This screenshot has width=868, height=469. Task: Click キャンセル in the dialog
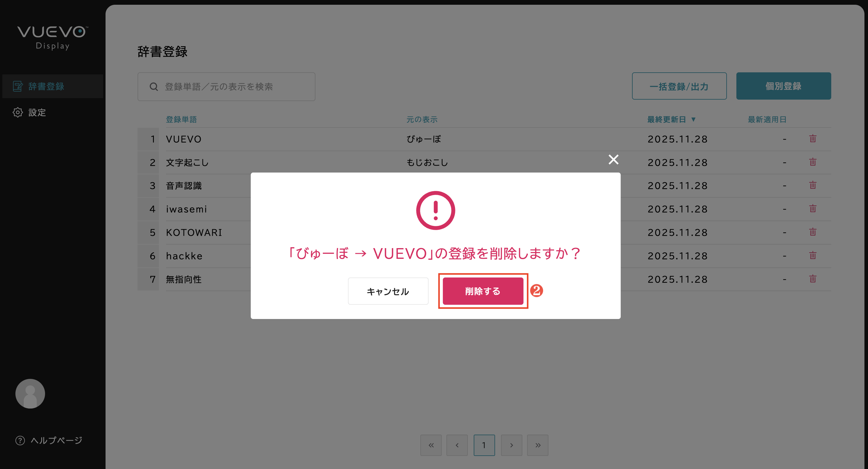point(388,291)
